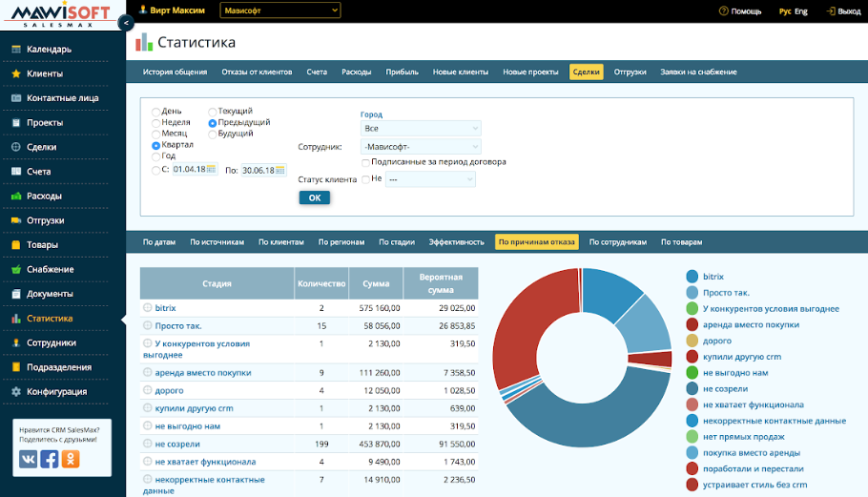
Task: Click the купили другую crm table link
Action: [x=194, y=408]
